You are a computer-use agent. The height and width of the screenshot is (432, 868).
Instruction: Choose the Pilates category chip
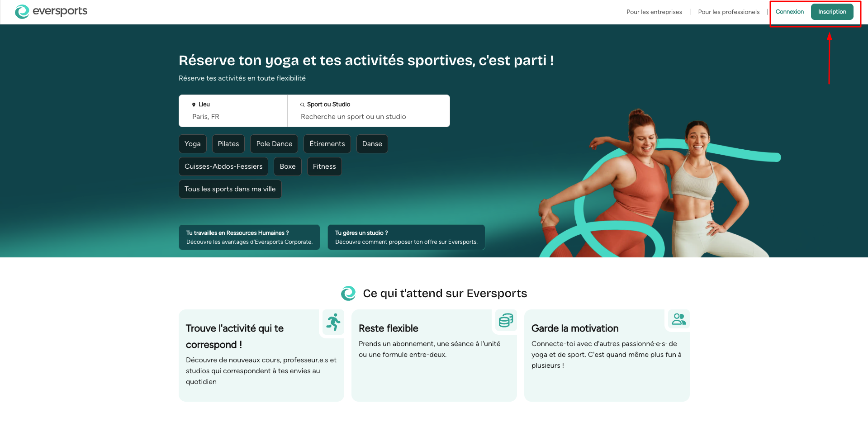pos(228,144)
